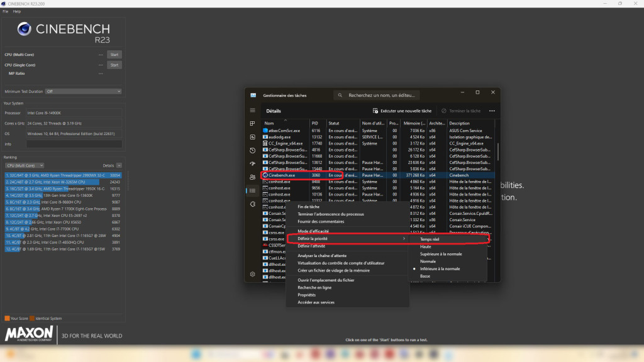Open Users page icon in sidebar
This screenshot has width=644, height=362.
(x=253, y=177)
